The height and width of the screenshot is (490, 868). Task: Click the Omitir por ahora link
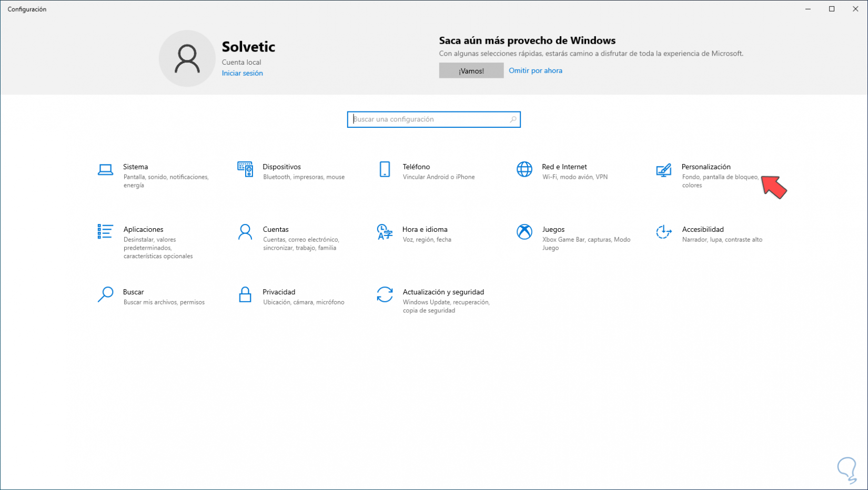pyautogui.click(x=535, y=70)
